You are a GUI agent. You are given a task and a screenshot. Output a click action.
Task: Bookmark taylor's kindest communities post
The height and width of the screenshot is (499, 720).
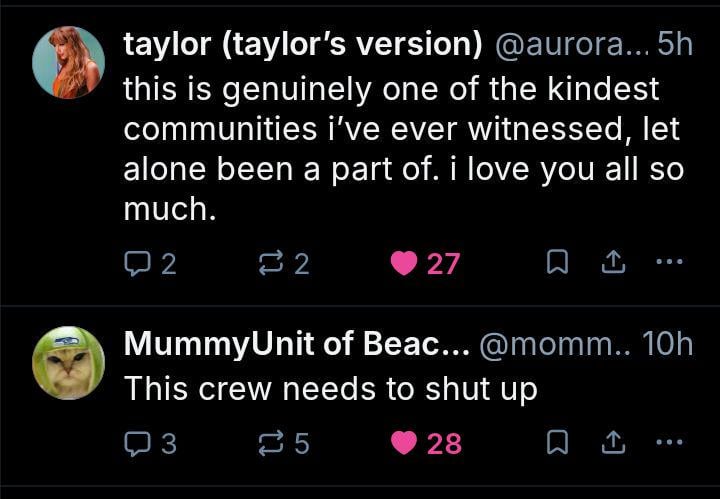pyautogui.click(x=558, y=263)
